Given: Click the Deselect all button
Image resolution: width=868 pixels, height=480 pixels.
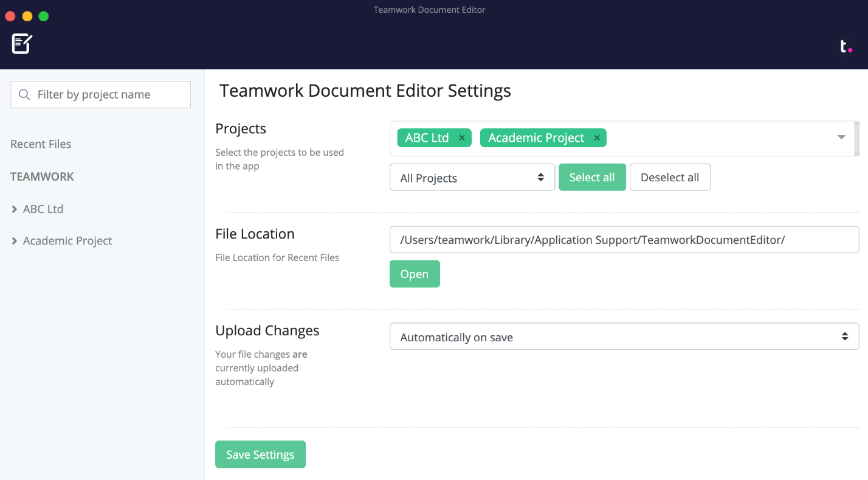Looking at the screenshot, I should click(670, 177).
